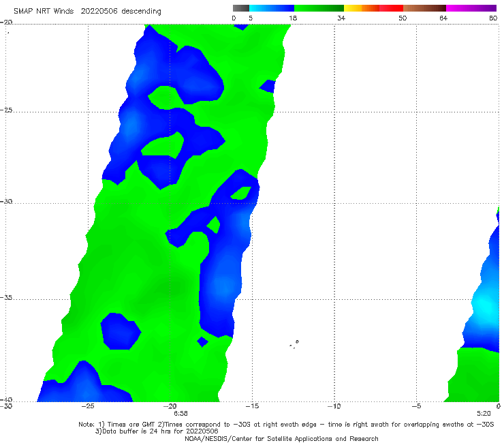The height and width of the screenshot is (443, 504).
Task: Click the longitude axis label '-10'
Action: [x=334, y=406]
